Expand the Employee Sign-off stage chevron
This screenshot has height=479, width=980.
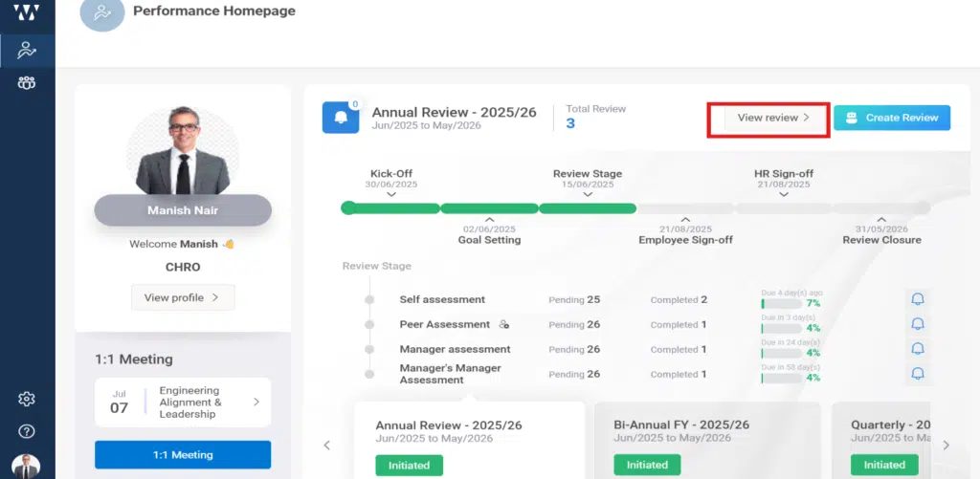pyautogui.click(x=685, y=219)
